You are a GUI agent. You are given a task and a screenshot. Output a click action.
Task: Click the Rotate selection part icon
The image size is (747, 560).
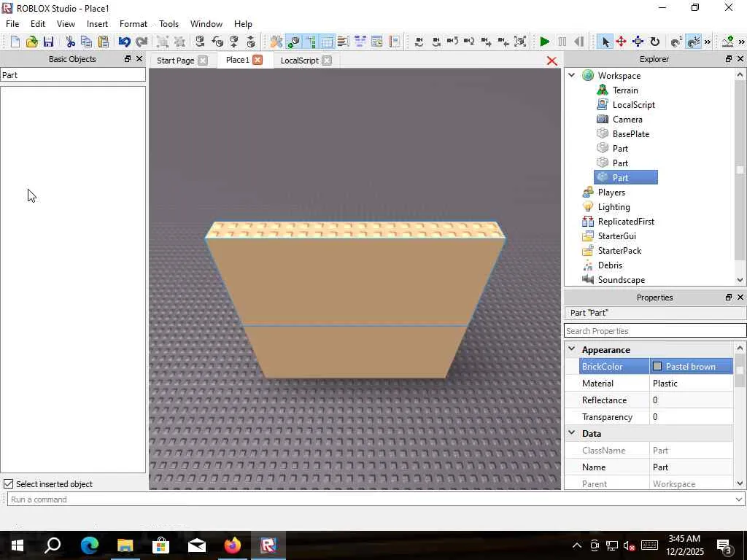point(200,42)
